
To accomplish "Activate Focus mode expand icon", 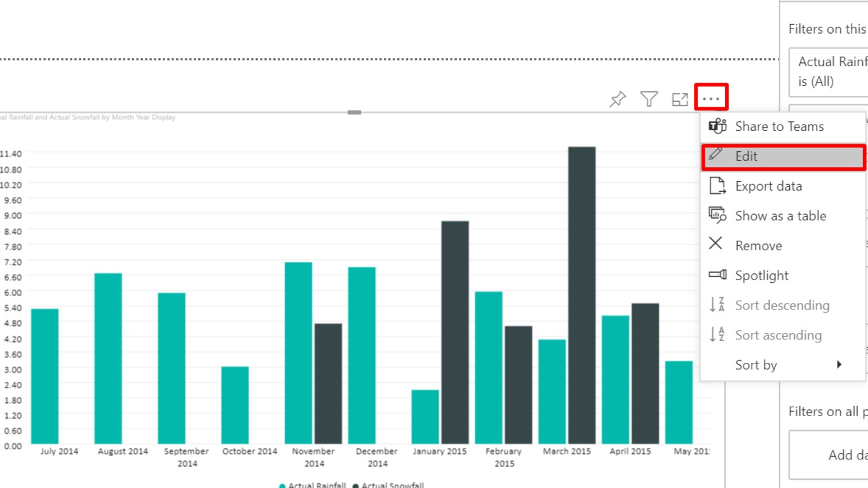I will (680, 99).
